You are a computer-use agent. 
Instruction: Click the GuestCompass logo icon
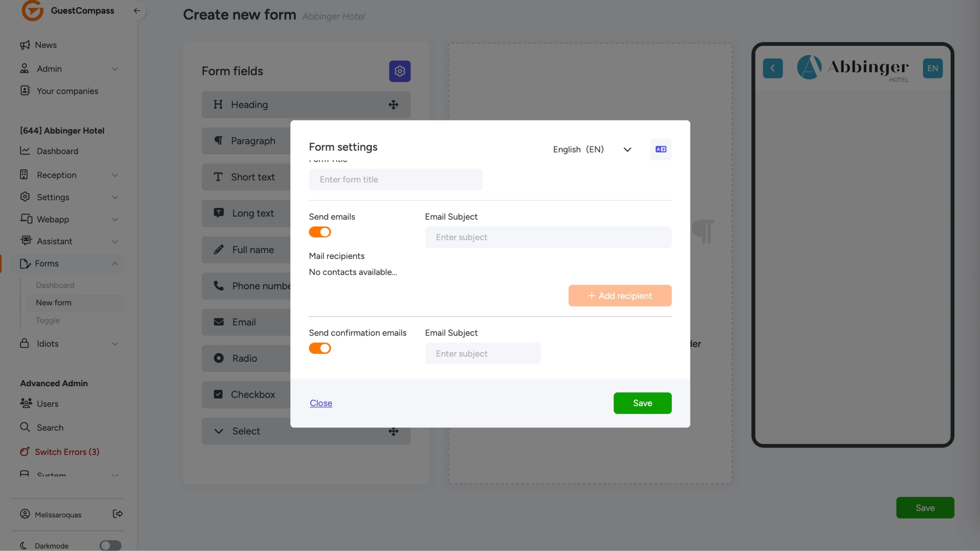coord(32,10)
